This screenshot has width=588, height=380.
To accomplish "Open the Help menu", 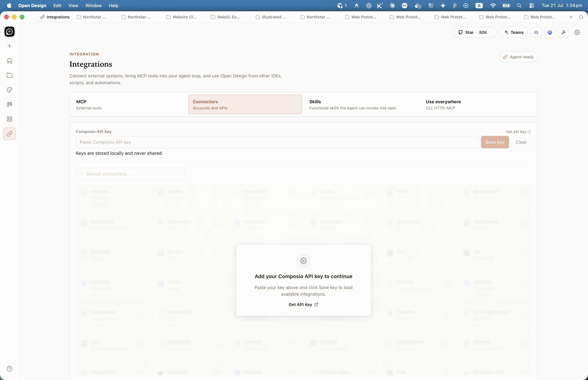I will 113,5.
